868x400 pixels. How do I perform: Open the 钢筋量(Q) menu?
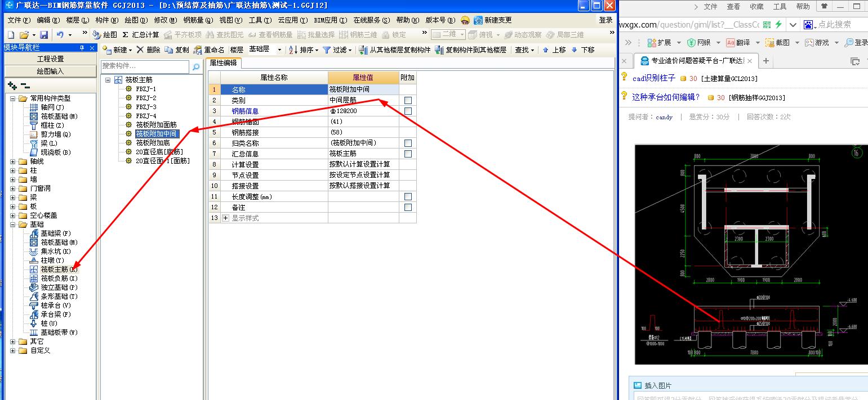198,20
